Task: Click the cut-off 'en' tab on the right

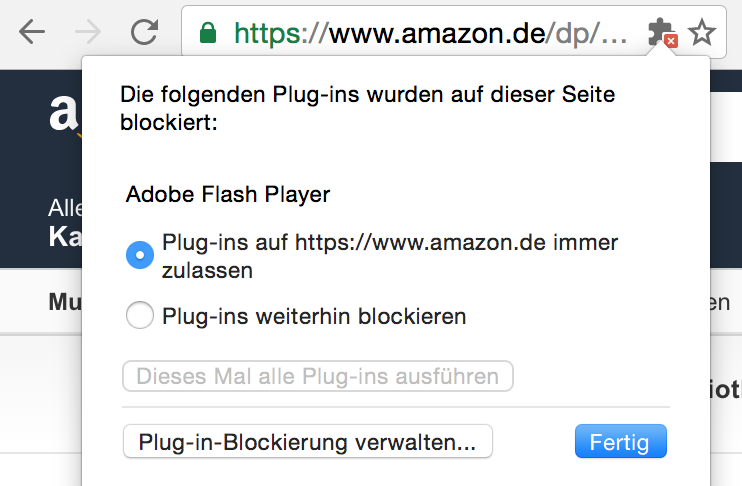Action: (x=719, y=301)
